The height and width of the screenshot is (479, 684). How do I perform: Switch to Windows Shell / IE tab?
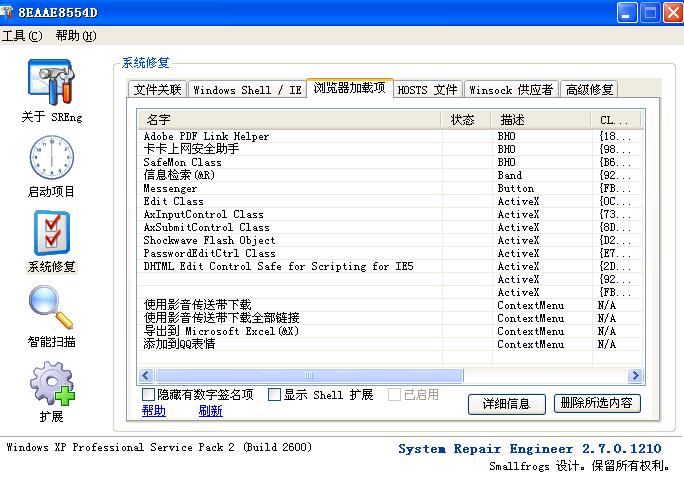point(247,89)
